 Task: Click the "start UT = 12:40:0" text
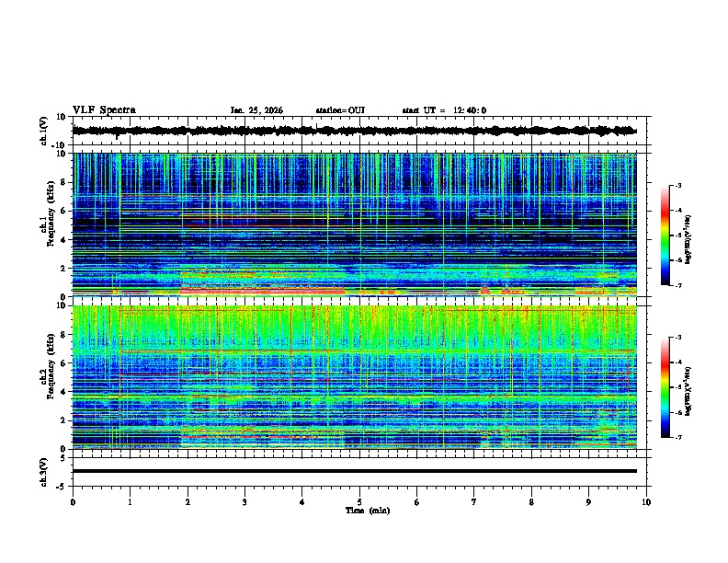(x=444, y=110)
